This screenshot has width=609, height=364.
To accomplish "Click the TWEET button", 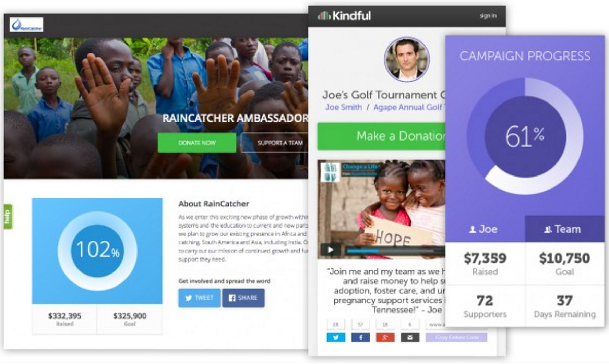I will (199, 298).
